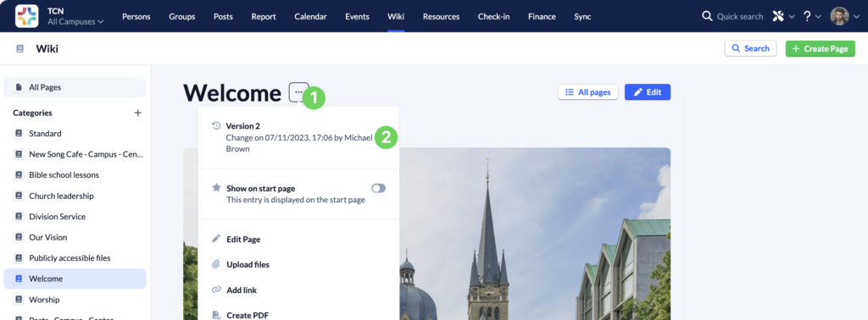Click the star icon for start page
868x320 pixels.
coord(216,188)
